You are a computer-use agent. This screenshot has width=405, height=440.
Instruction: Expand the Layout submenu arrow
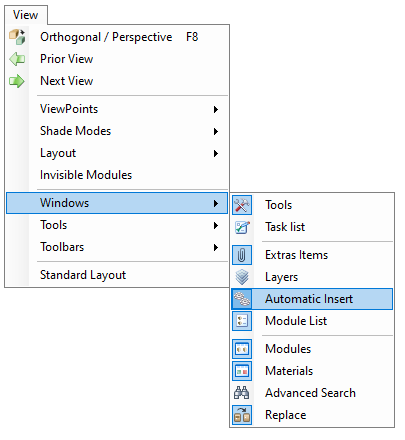(x=216, y=153)
